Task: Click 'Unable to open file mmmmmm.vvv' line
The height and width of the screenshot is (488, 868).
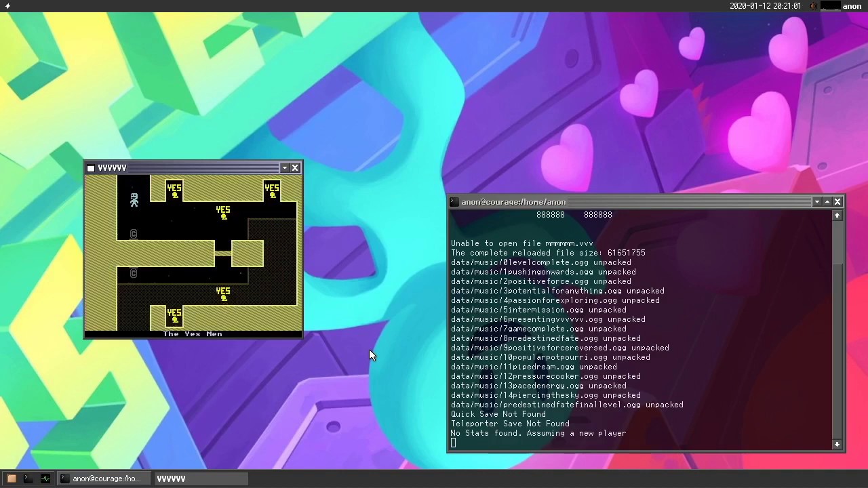Action: (x=522, y=243)
